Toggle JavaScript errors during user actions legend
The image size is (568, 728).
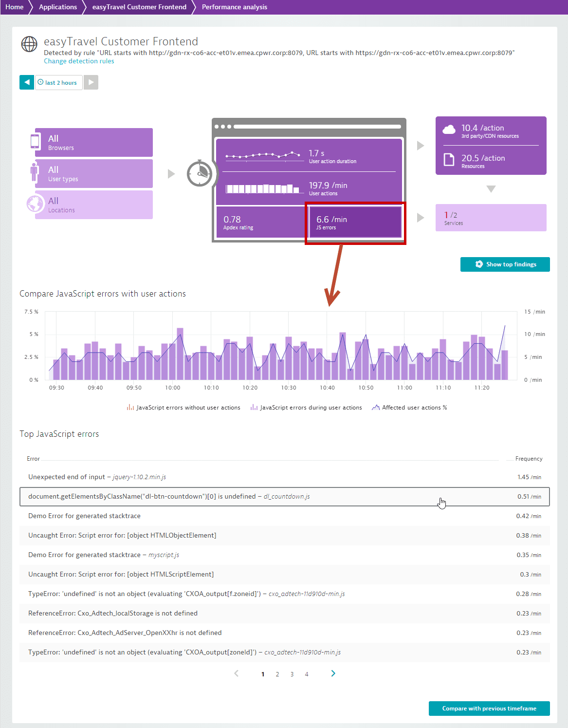tap(306, 408)
